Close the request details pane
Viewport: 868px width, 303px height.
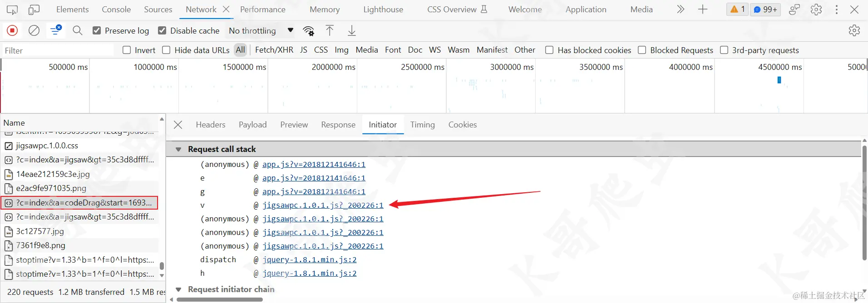pyautogui.click(x=178, y=125)
